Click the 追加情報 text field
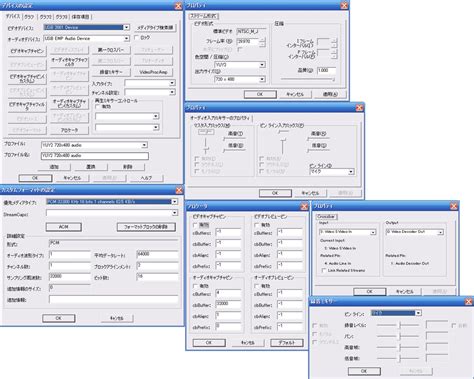 pos(113,299)
